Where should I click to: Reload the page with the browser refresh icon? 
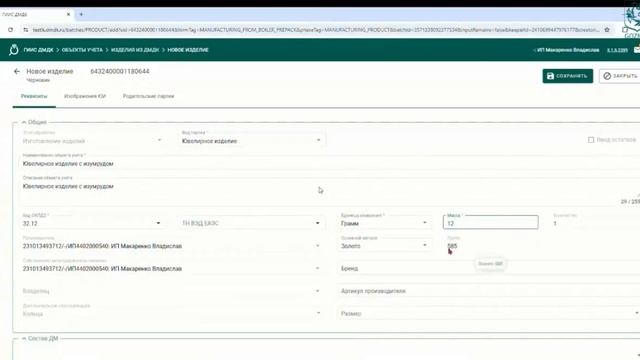pyautogui.click(x=11, y=30)
